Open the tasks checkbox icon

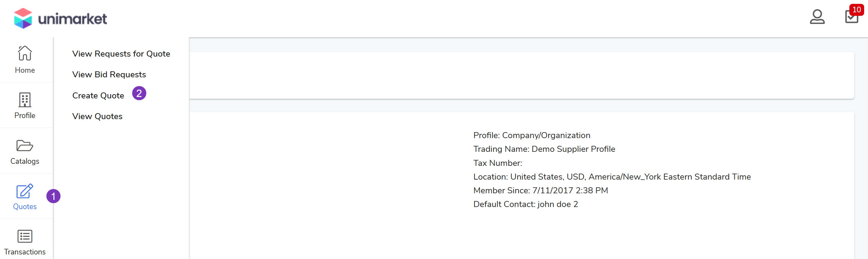pos(851,18)
